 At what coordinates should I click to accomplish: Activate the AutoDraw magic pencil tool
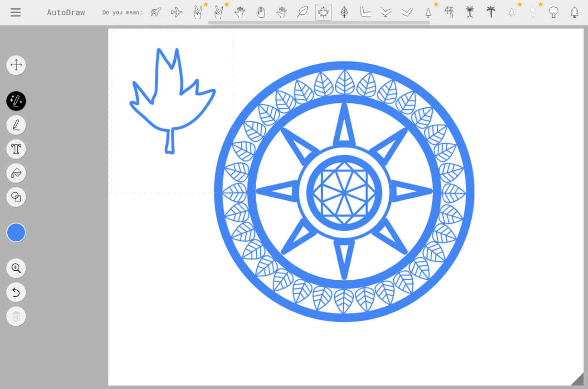tap(16, 101)
